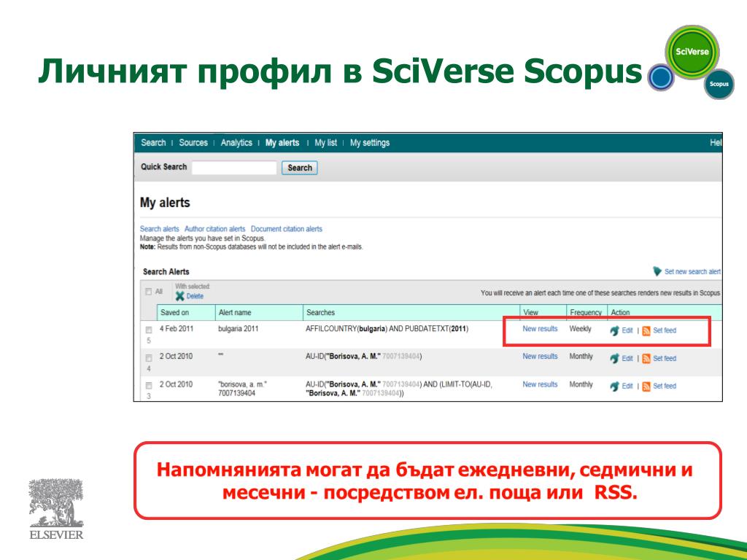The width and height of the screenshot is (747, 560).
Task: Select the 4 Feb 2011 saved date cell
Action: (x=177, y=329)
